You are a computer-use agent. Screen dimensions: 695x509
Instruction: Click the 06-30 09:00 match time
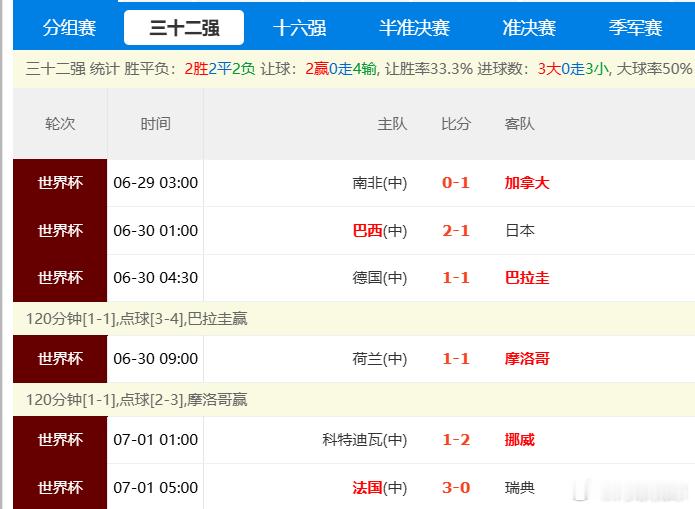[156, 359]
